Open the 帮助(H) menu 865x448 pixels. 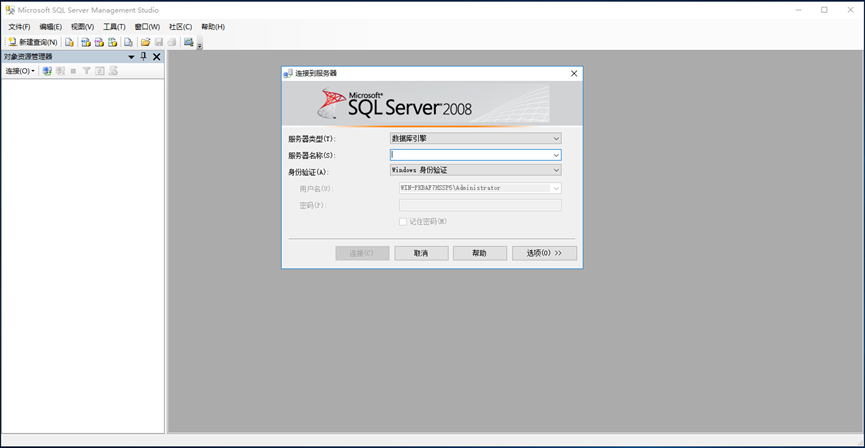tap(213, 26)
